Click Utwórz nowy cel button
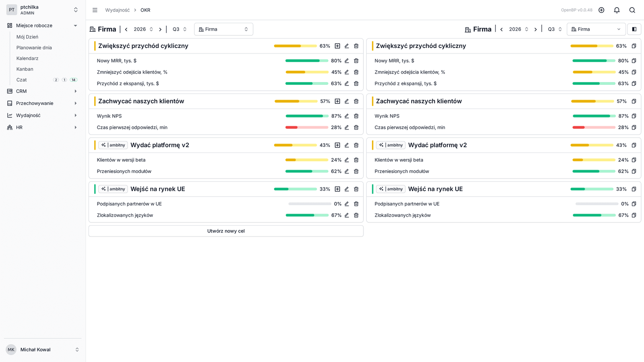Image resolution: width=644 pixels, height=362 pixels. (226, 231)
